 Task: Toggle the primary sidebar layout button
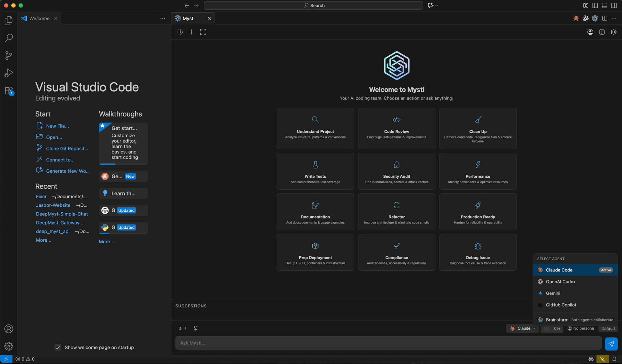[595, 6]
